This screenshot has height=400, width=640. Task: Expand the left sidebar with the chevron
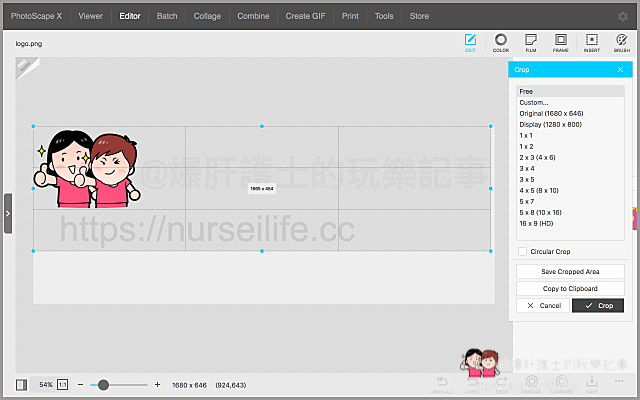8,213
